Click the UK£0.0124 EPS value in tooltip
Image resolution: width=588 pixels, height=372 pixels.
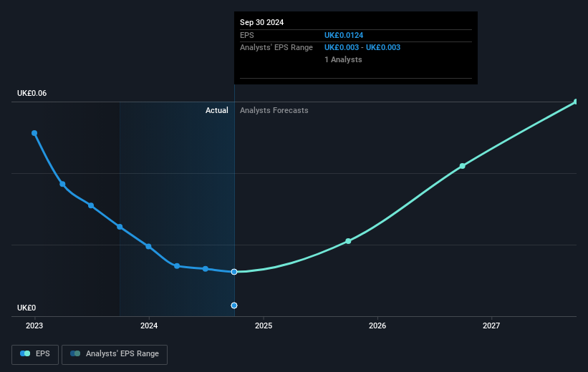click(x=344, y=35)
